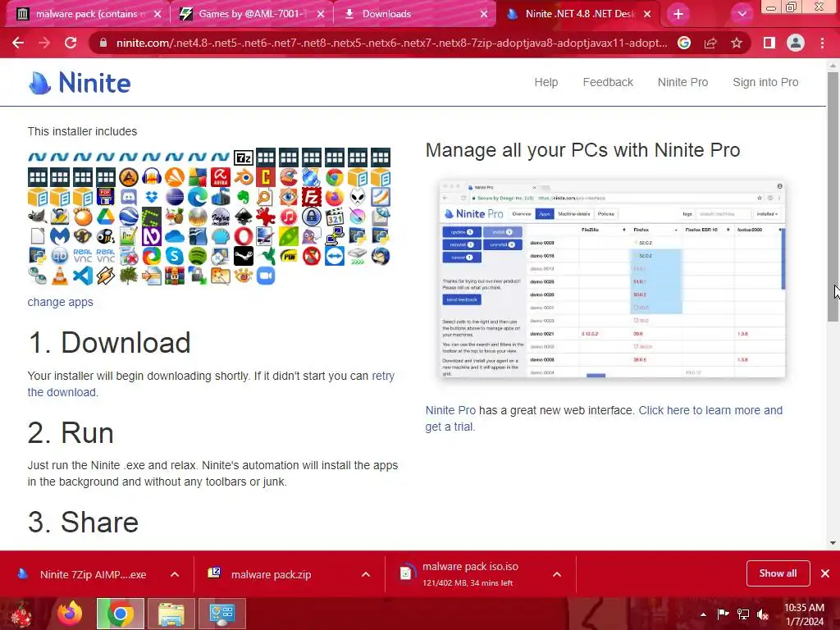Click the FileZilla icon in app grid
Image resolution: width=840 pixels, height=630 pixels.
point(312,197)
